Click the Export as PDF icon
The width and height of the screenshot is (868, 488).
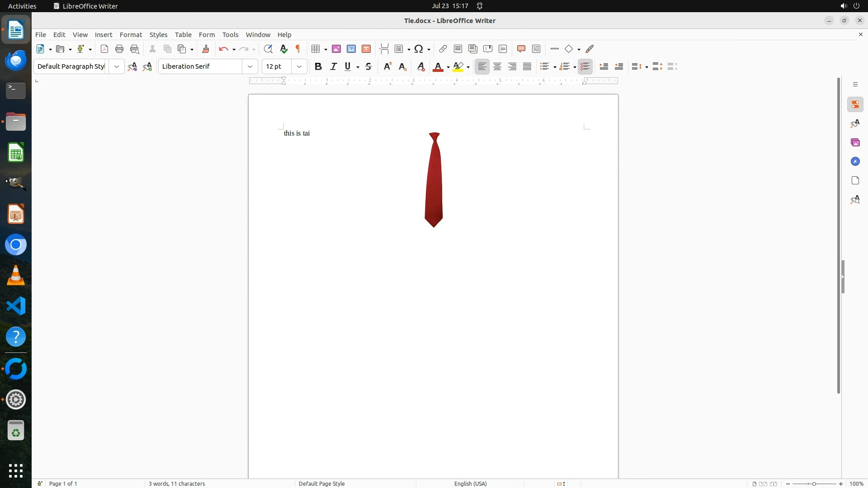click(x=104, y=49)
